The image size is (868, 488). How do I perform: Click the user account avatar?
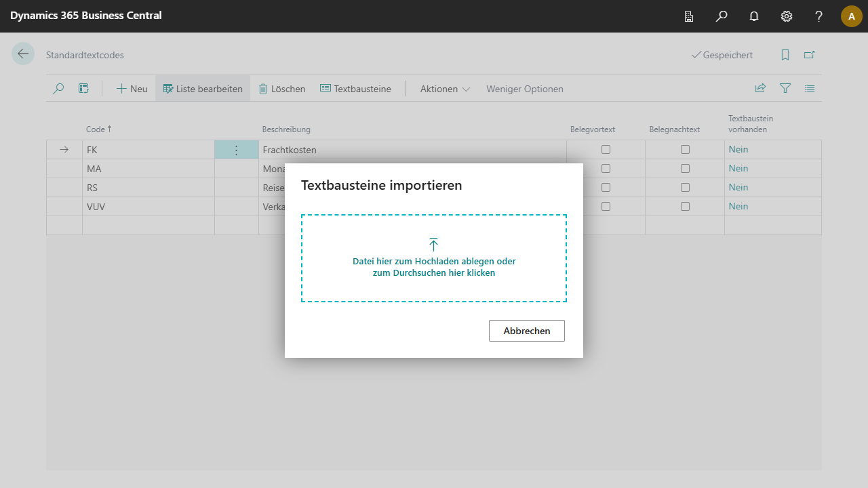point(852,16)
